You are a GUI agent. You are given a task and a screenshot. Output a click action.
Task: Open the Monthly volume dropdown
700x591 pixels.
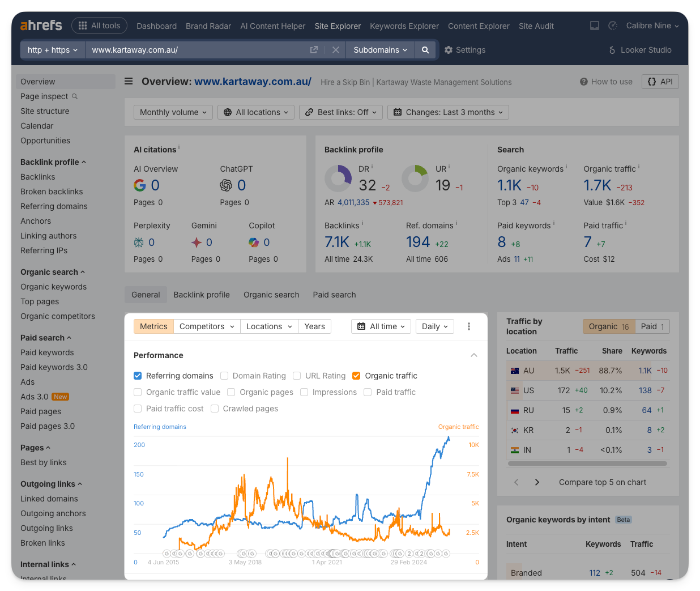pos(173,112)
